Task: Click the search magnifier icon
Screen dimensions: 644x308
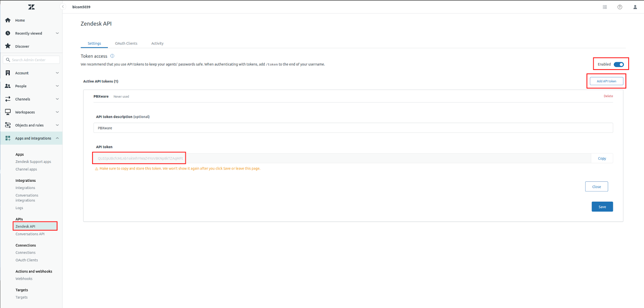Action: click(x=8, y=60)
